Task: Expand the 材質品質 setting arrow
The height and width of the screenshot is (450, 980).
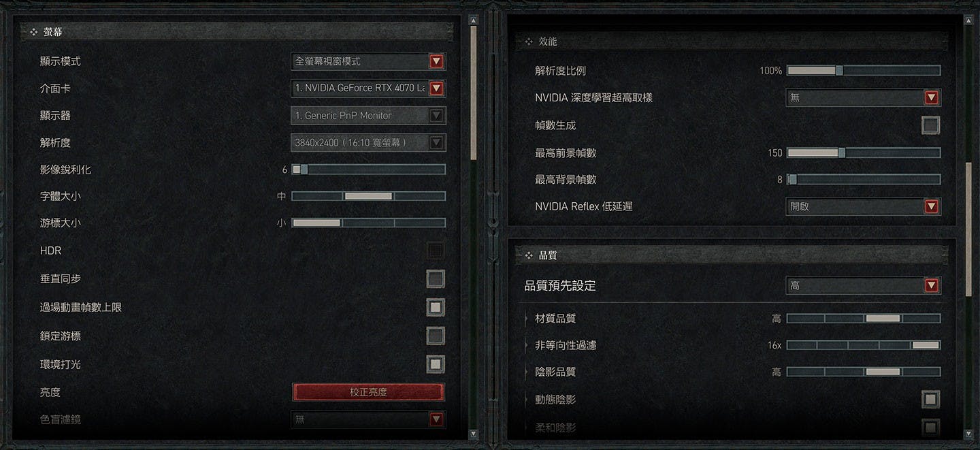Action: [526, 319]
